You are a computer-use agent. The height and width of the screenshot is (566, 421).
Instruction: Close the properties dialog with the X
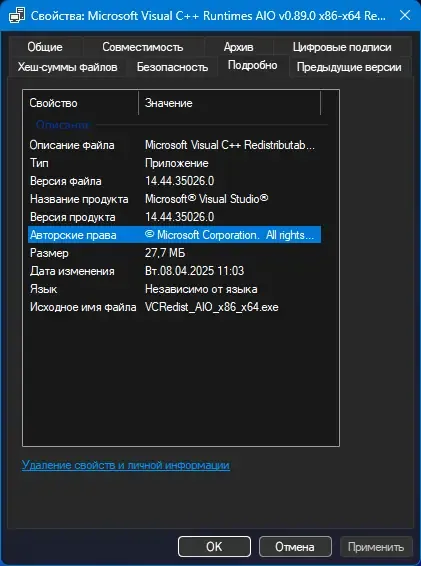point(405,16)
